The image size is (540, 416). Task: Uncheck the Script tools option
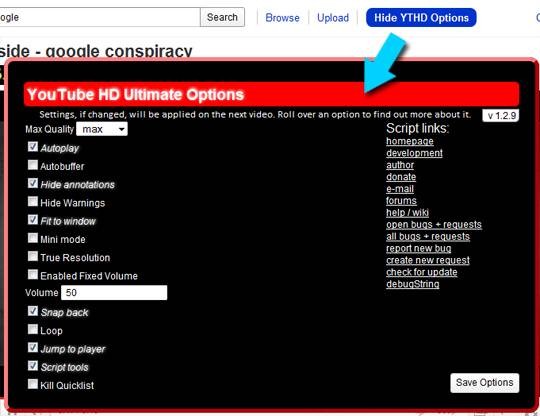click(33, 366)
